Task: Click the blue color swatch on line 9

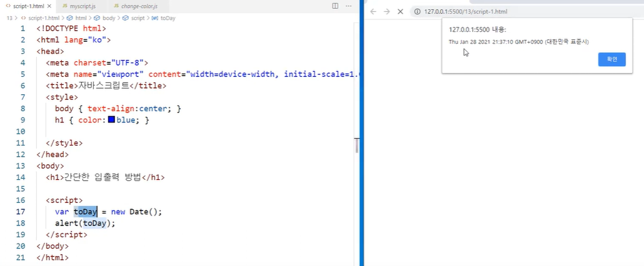Action: (x=111, y=120)
